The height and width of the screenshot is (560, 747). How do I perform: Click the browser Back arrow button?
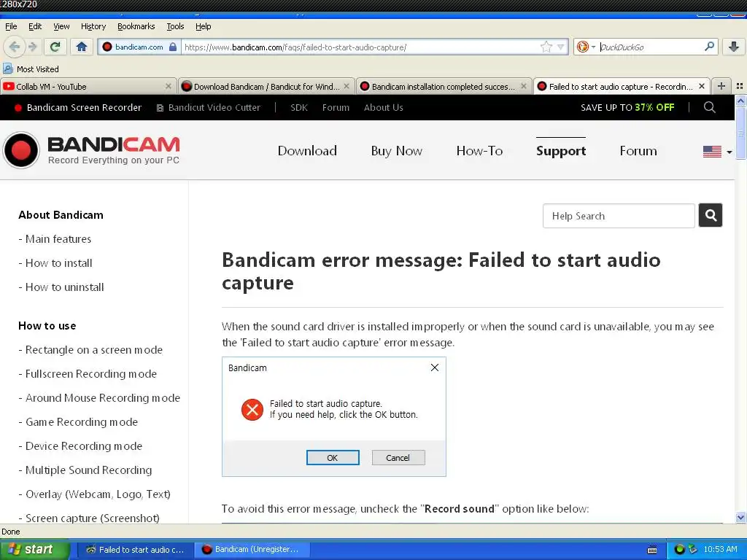14,47
